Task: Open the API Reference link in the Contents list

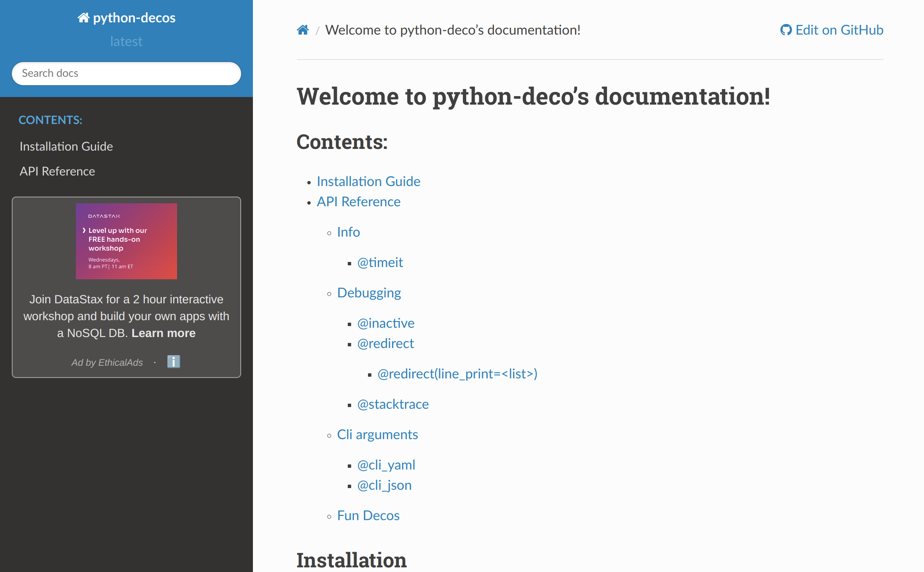Action: (x=359, y=202)
